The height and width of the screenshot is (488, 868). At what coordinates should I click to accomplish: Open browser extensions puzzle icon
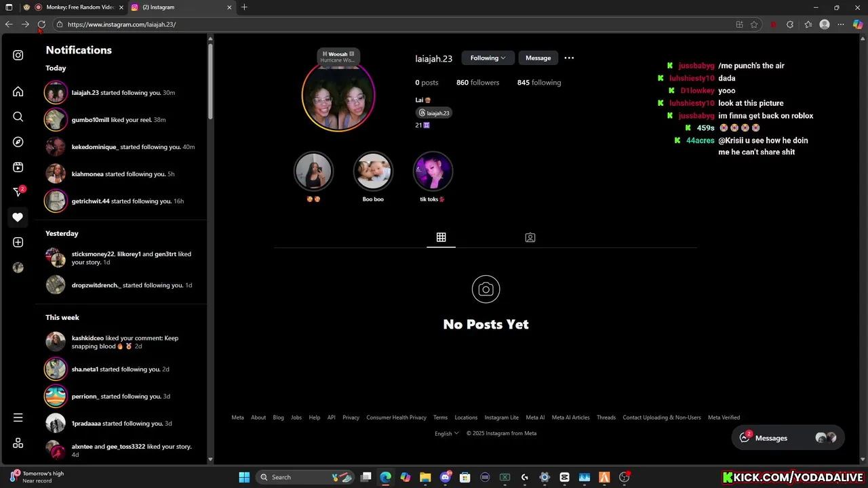point(790,24)
